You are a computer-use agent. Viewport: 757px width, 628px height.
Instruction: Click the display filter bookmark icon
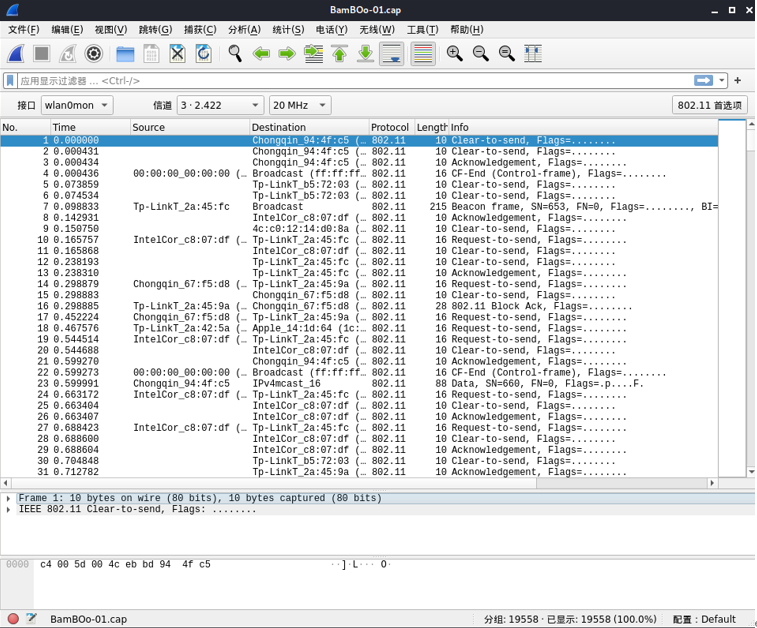(10, 81)
